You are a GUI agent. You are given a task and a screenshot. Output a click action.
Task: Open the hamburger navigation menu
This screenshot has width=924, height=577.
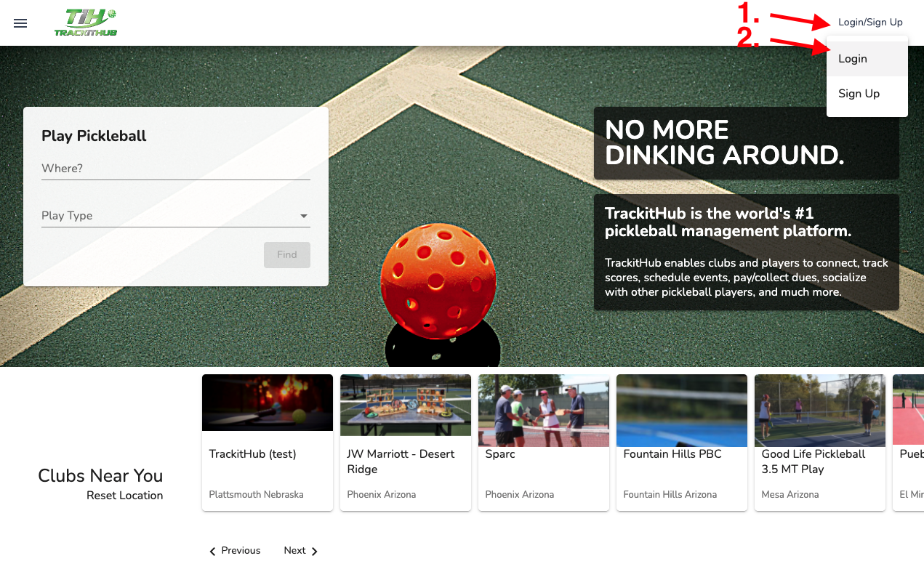pyautogui.click(x=20, y=23)
